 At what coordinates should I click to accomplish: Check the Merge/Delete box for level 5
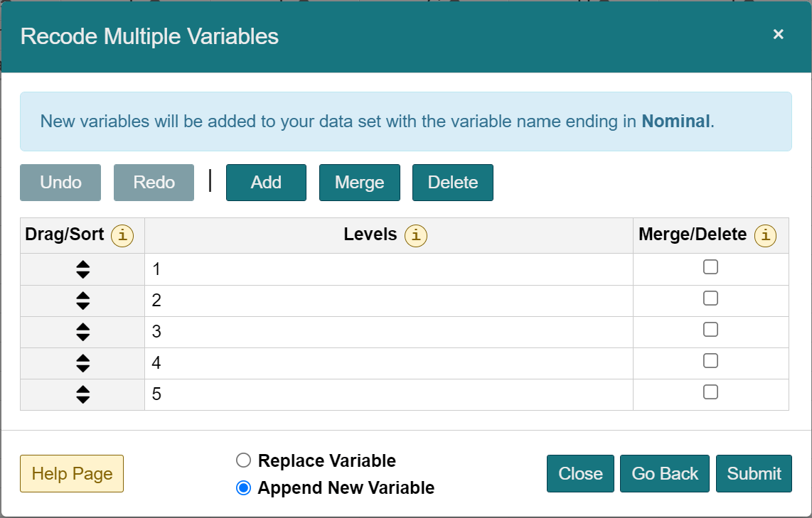[710, 392]
